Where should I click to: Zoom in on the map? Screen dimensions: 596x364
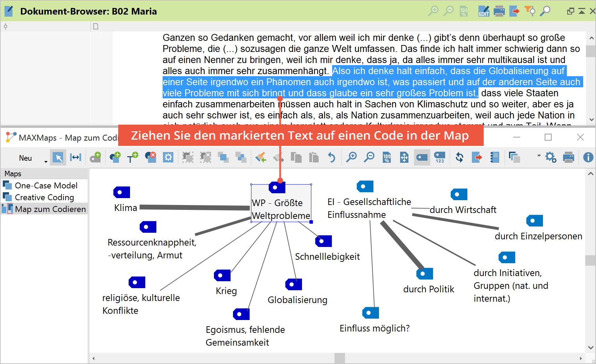tap(351, 158)
